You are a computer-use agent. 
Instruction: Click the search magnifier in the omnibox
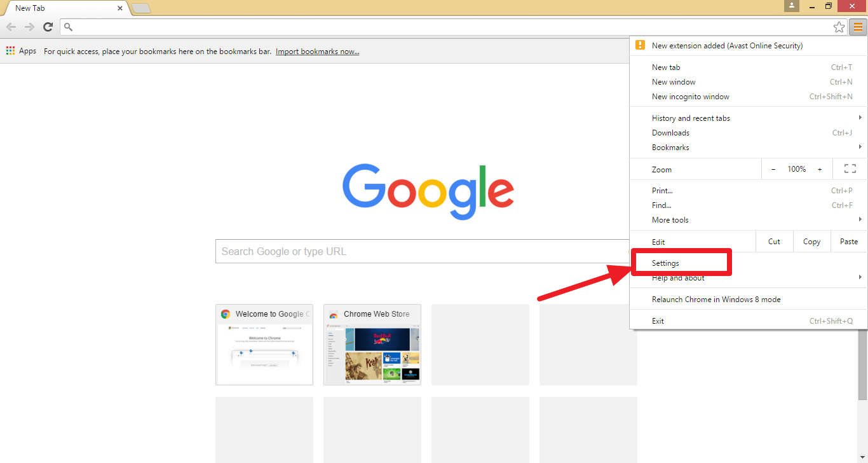coord(67,27)
